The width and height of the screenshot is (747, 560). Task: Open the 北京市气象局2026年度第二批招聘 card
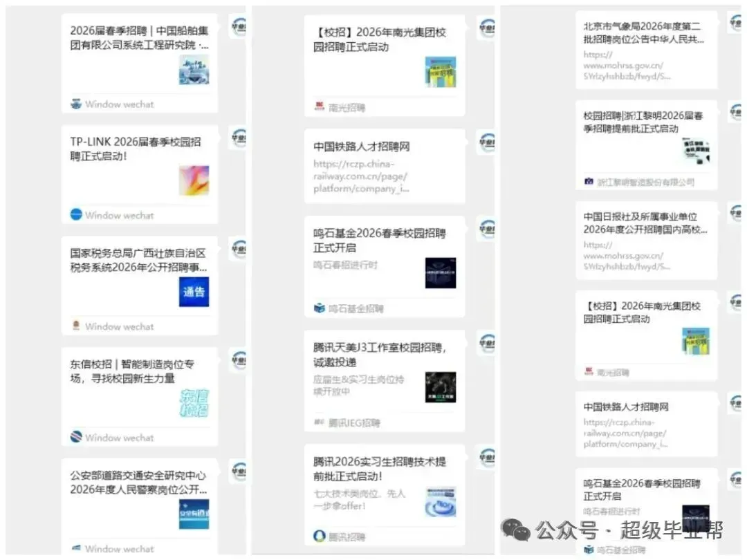click(x=647, y=50)
